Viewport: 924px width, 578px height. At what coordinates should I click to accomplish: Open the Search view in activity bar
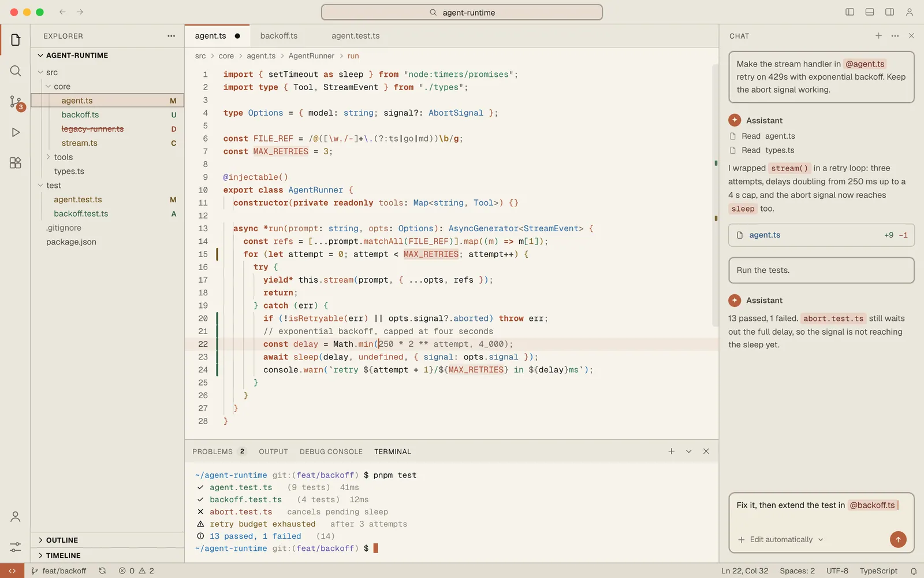point(16,71)
